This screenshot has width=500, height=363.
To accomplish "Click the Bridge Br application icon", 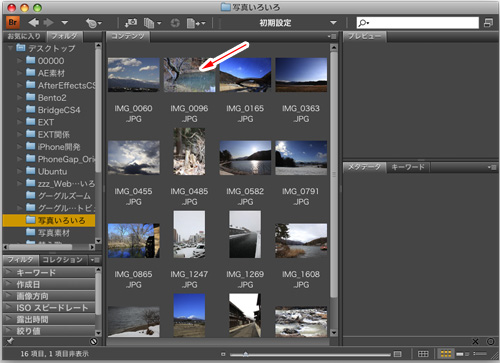I will tap(13, 23).
